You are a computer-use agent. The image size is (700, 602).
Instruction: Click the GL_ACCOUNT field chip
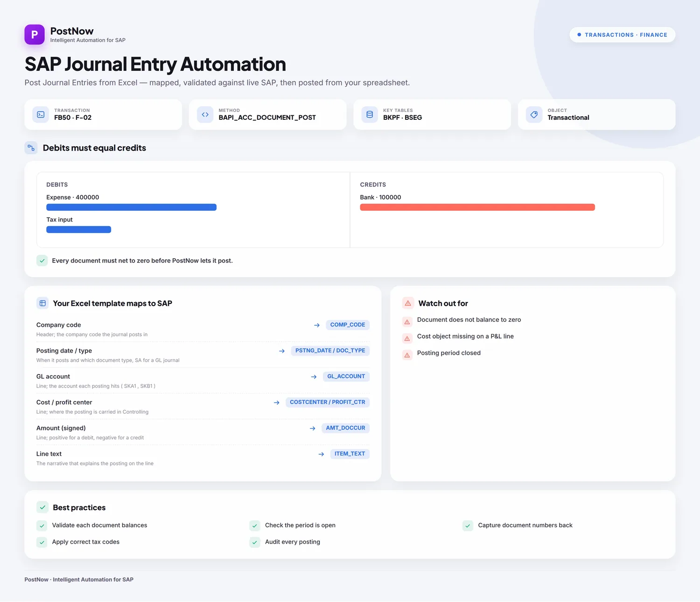click(346, 376)
